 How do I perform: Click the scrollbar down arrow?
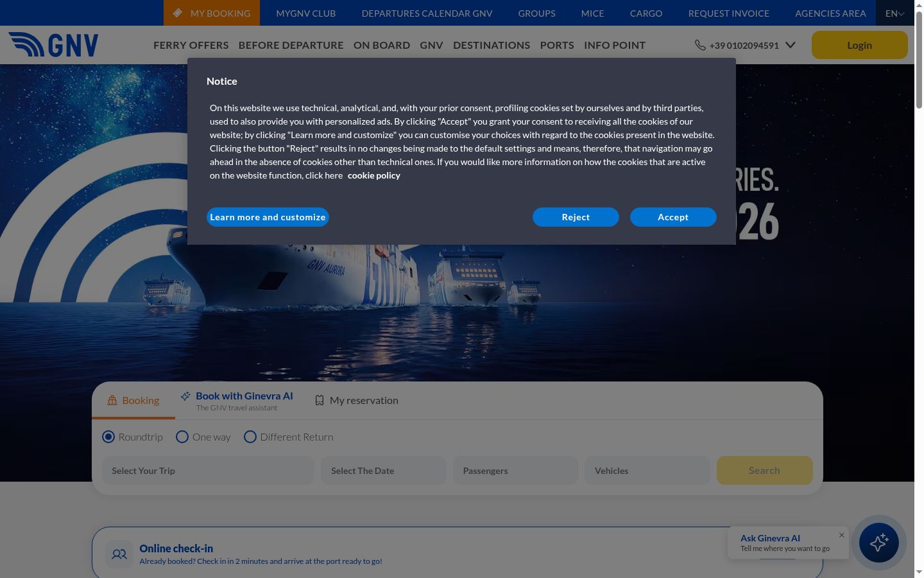[919, 572]
